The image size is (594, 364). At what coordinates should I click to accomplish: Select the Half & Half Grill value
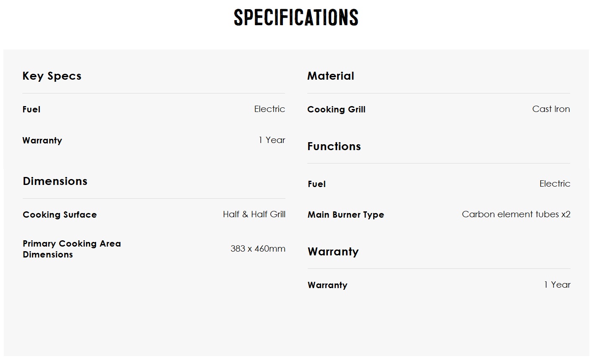pyautogui.click(x=254, y=214)
